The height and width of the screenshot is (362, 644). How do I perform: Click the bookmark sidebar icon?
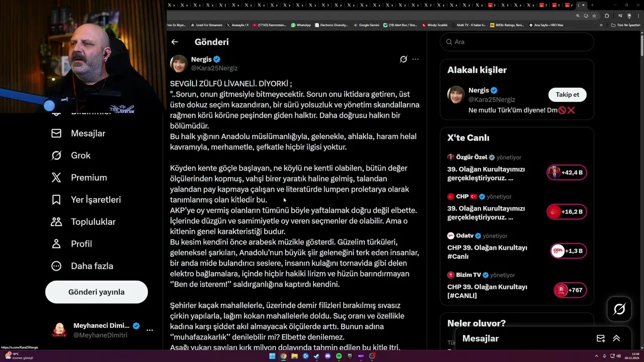pyautogui.click(x=56, y=200)
